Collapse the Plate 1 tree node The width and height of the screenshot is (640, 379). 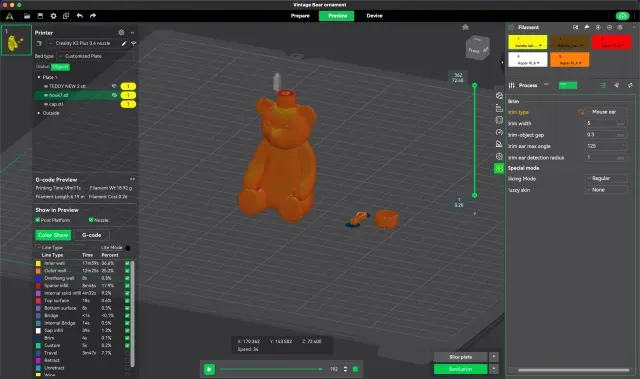39,77
